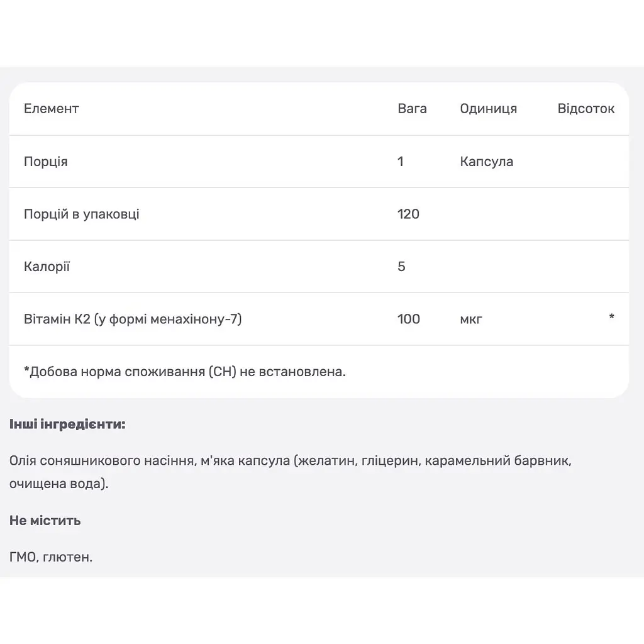Click the 'Відсоток' column header
This screenshot has height=644, width=644.
[586, 108]
